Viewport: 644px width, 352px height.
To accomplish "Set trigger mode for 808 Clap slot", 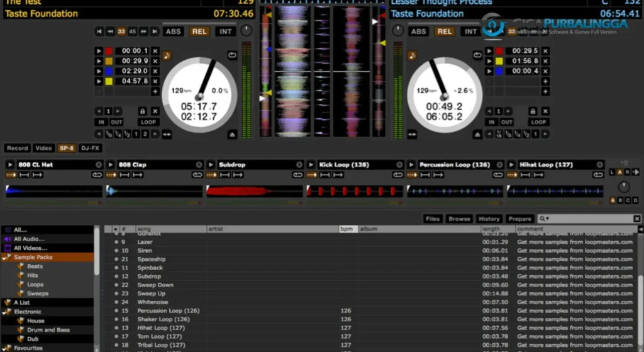I will coord(111,175).
